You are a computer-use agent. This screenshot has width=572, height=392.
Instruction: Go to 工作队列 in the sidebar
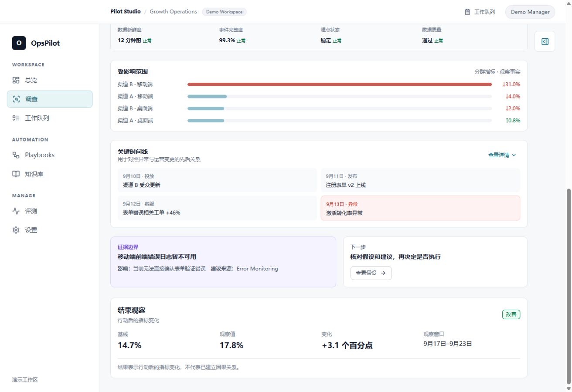click(50, 118)
